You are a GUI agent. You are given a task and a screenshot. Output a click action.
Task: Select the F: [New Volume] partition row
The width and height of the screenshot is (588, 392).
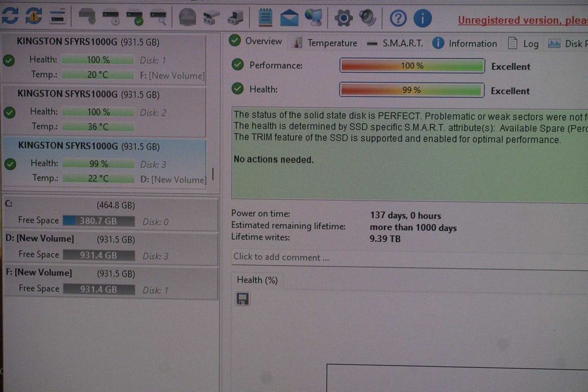tap(111, 282)
